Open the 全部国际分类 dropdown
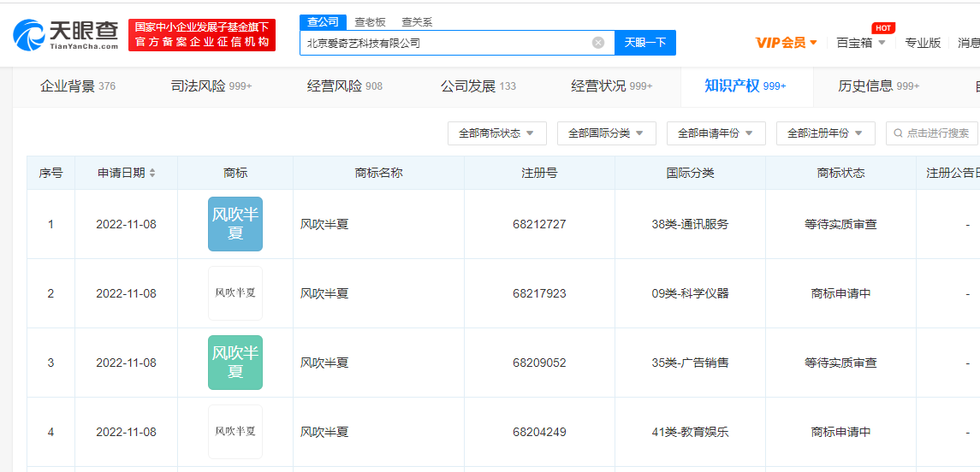The image size is (980, 472). pyautogui.click(x=606, y=133)
